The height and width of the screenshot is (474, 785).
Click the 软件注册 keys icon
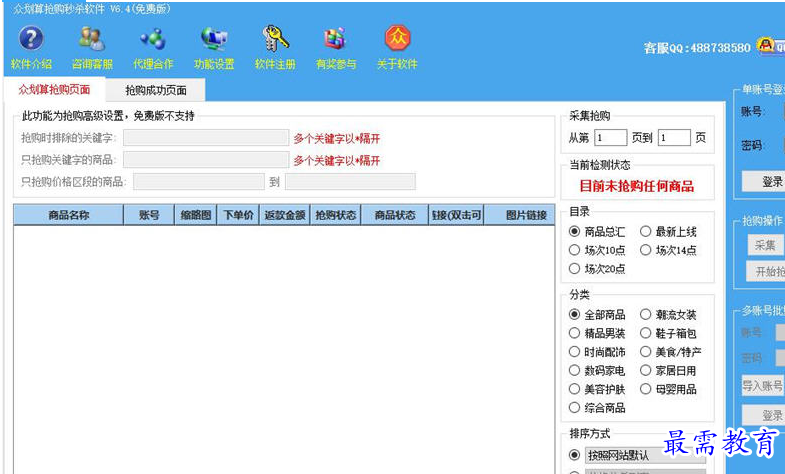(x=275, y=39)
